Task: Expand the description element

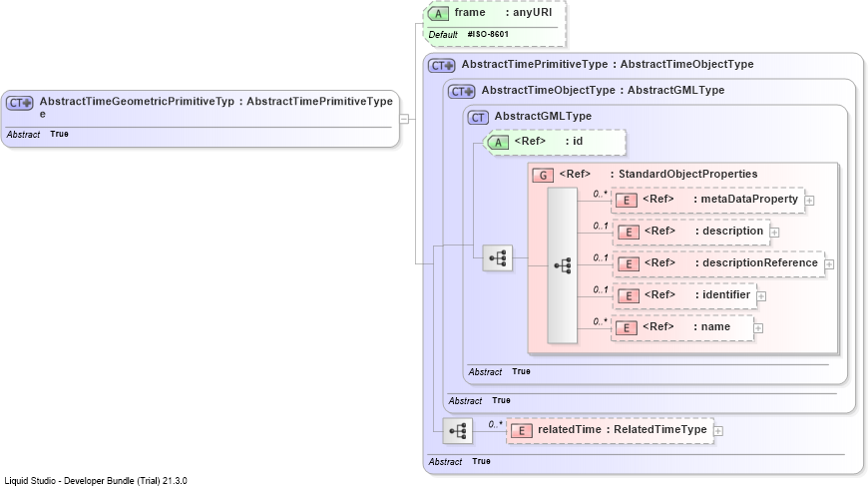Action: point(774,233)
